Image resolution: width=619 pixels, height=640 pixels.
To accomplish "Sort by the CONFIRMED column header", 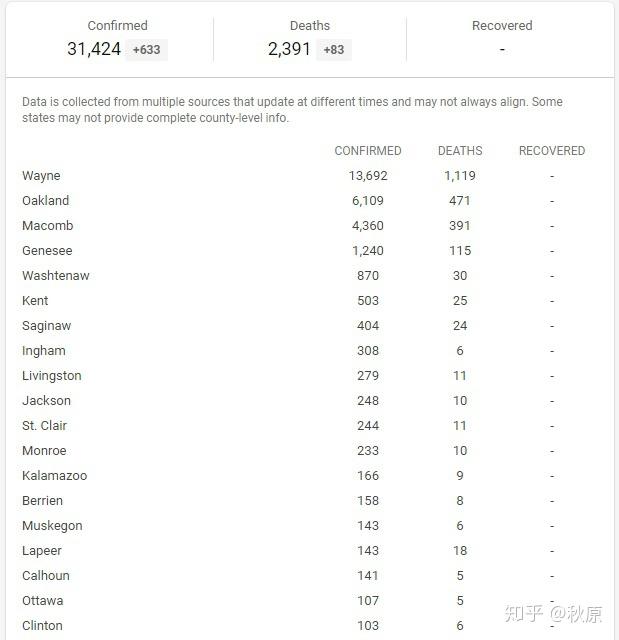I will (368, 151).
